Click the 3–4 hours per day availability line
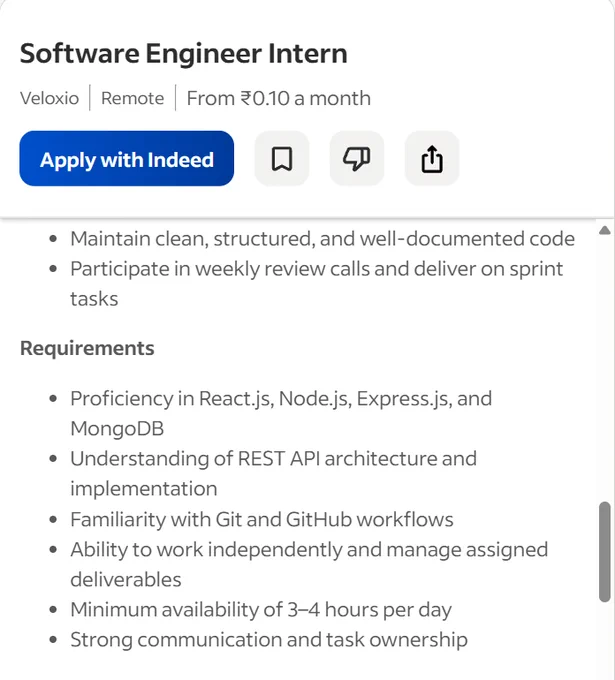The image size is (615, 680). pyautogui.click(x=261, y=609)
